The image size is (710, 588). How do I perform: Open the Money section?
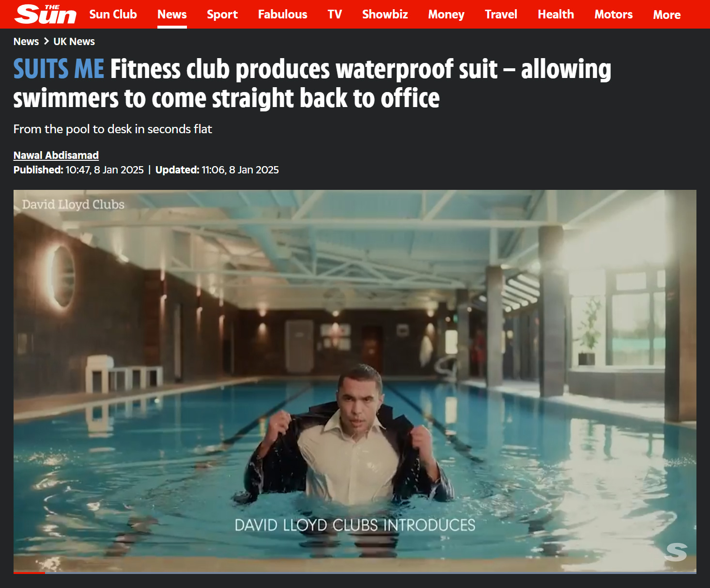click(446, 15)
